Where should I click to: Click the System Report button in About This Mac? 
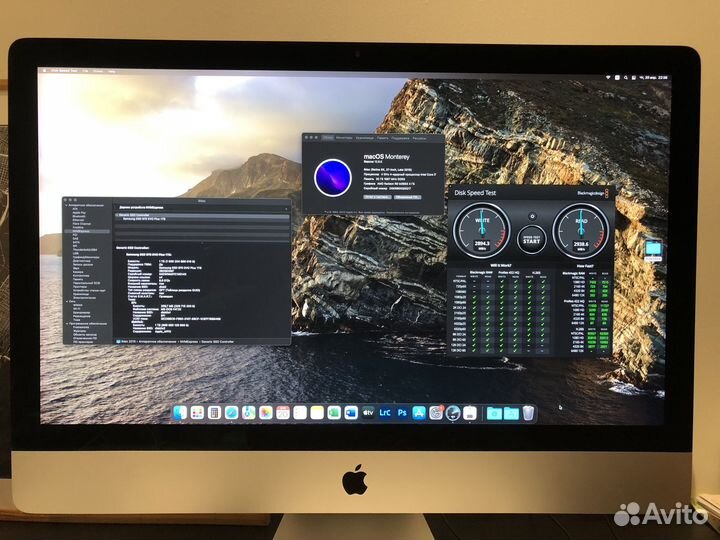[x=377, y=197]
